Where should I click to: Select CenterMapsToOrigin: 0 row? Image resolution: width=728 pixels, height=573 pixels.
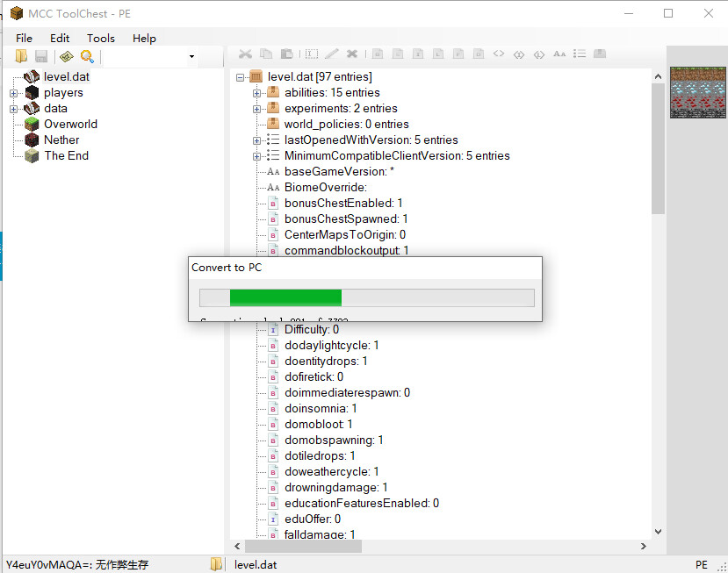[x=345, y=234]
